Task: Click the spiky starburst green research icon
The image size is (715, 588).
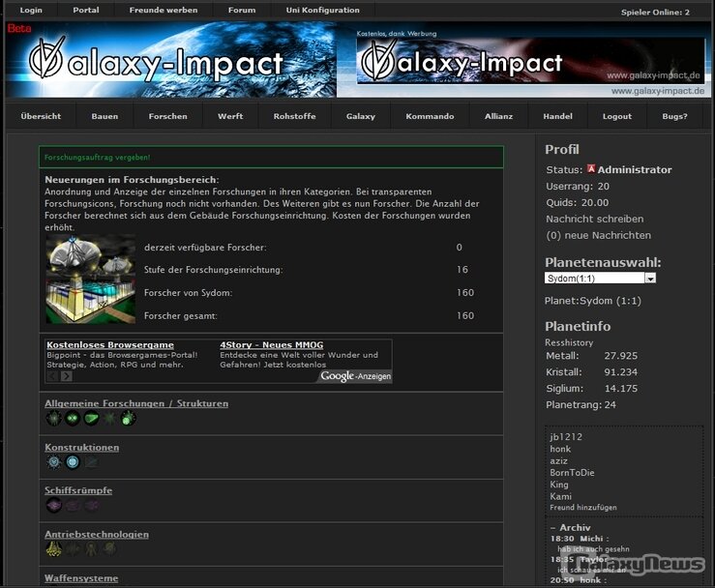Action: click(x=53, y=418)
